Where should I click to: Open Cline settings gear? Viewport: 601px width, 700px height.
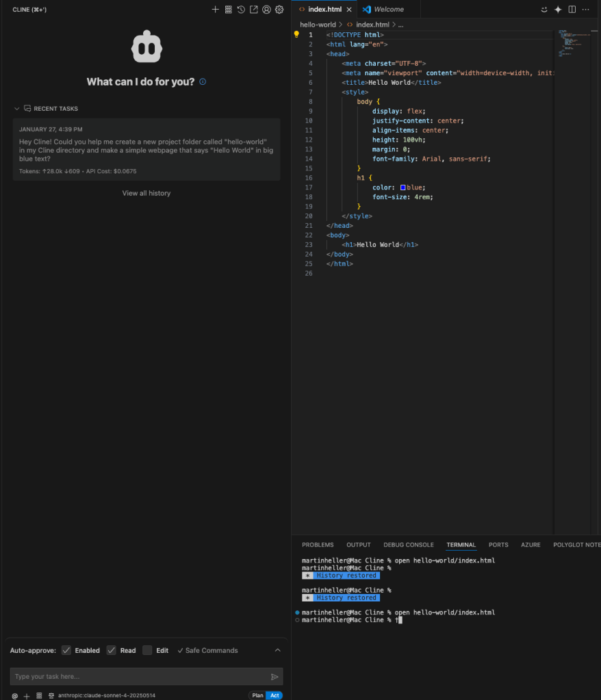coord(279,10)
